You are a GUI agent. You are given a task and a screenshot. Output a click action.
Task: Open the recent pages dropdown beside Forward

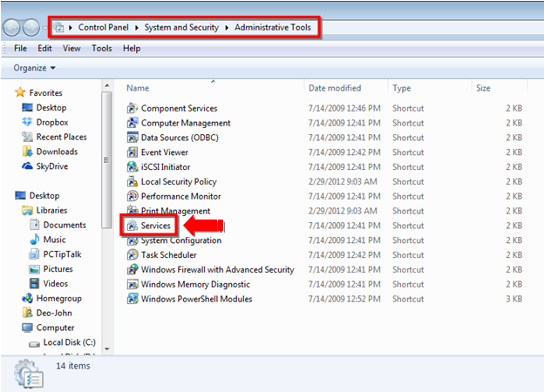tap(44, 28)
